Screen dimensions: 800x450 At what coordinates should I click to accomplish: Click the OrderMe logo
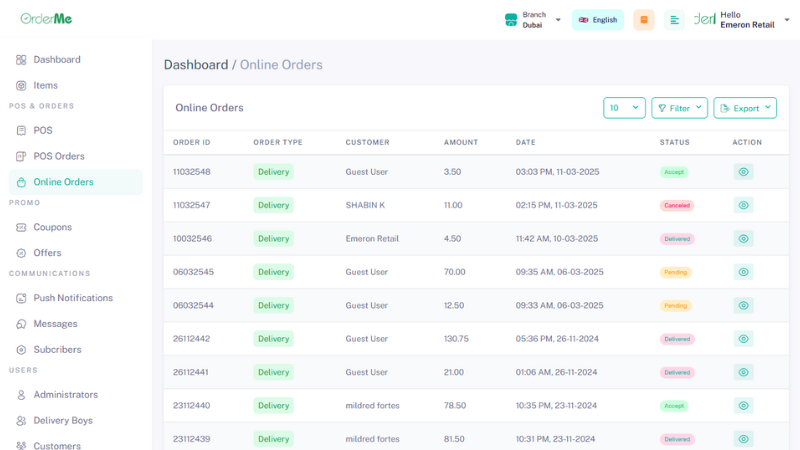tap(46, 19)
